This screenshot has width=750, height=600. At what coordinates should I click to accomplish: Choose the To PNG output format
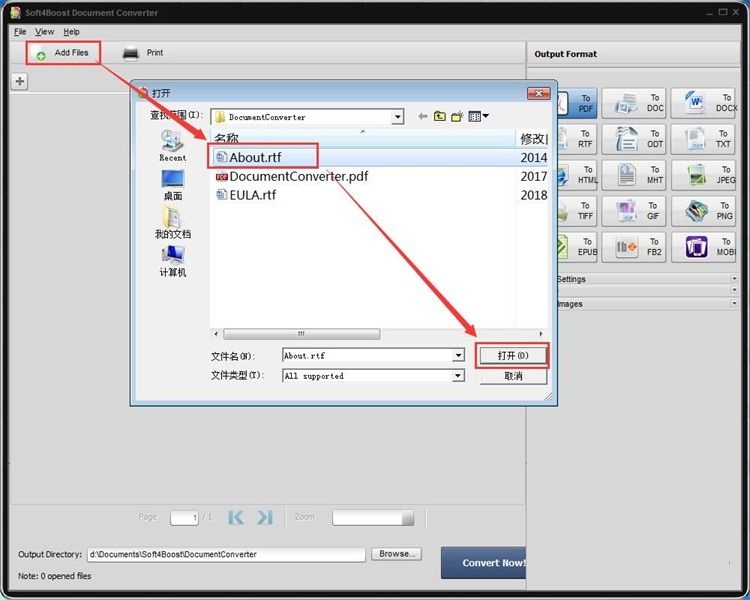tap(703, 211)
